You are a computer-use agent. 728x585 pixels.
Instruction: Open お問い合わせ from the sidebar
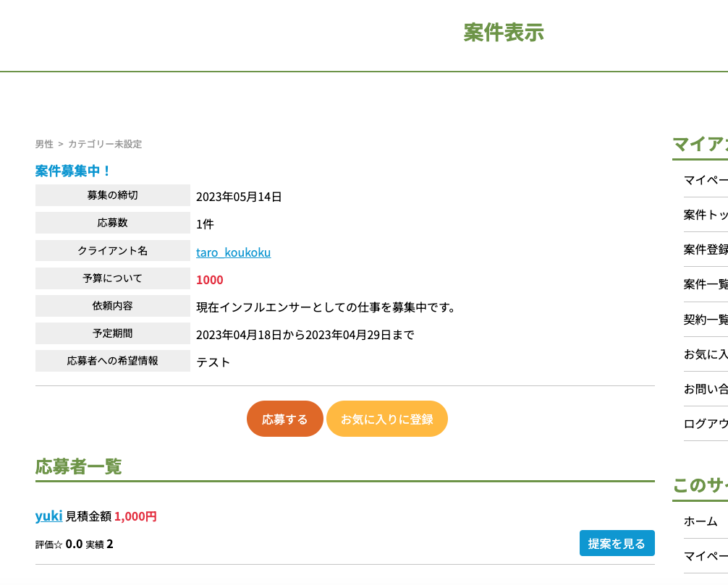706,389
